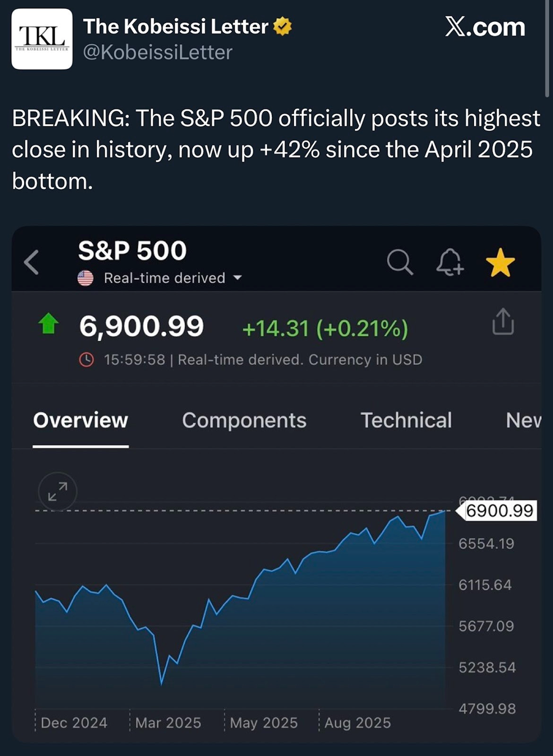This screenshot has height=756, width=553.
Task: Expand the chart to fullscreen
Action: point(58,491)
